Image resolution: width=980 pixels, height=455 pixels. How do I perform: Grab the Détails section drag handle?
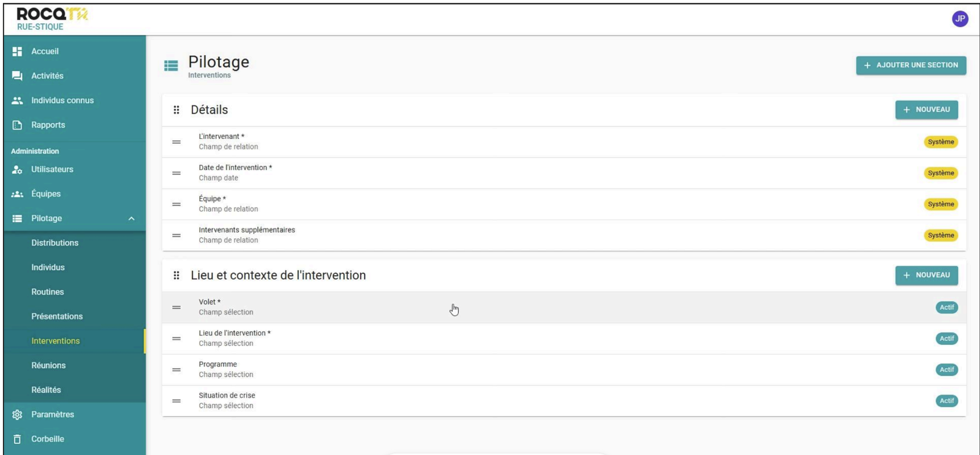(176, 110)
